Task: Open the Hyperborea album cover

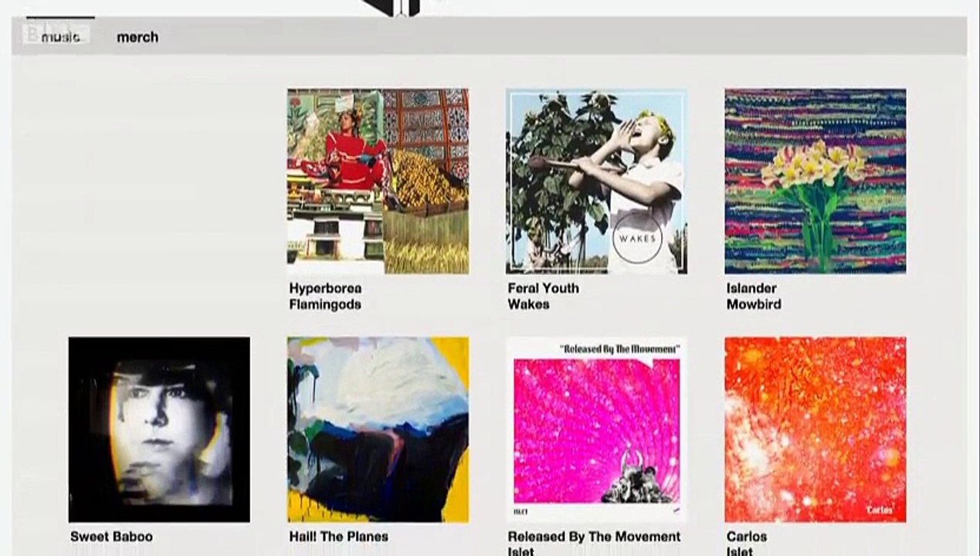Action: pos(378,181)
